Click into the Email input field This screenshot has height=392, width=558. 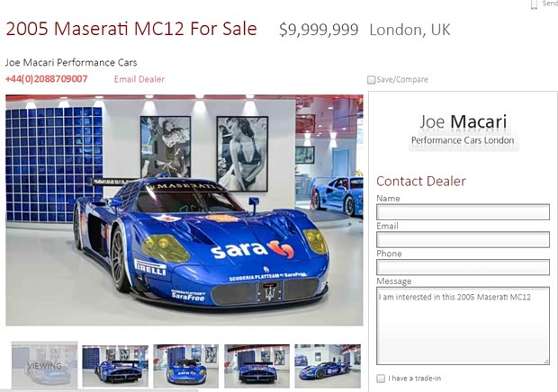[463, 239]
